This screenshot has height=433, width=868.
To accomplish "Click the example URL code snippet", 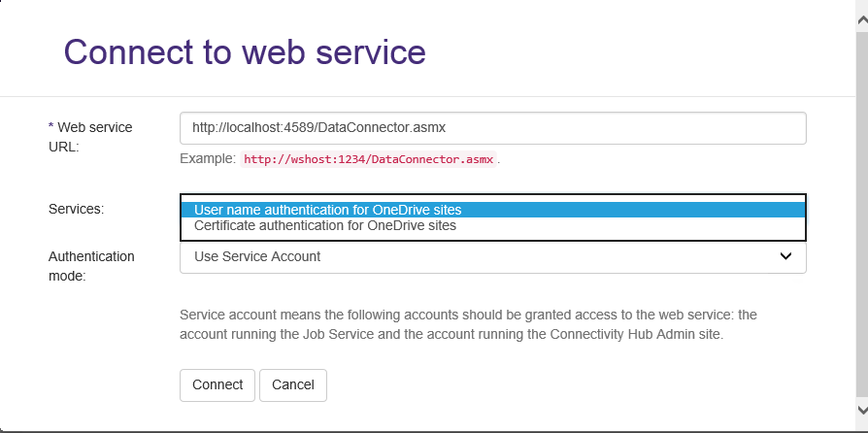I will click(368, 159).
